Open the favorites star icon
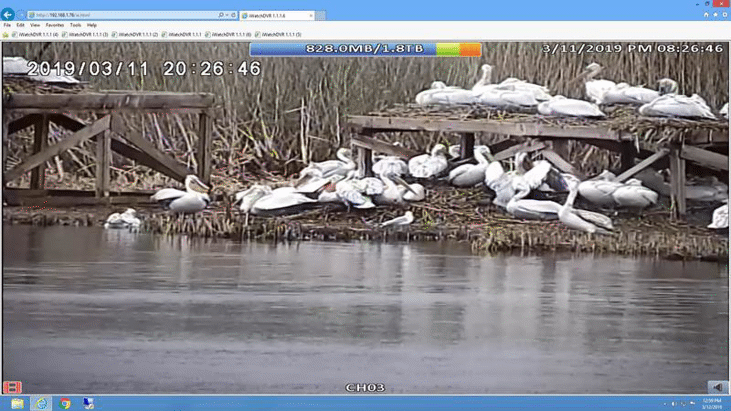This screenshot has height=411, width=731. coord(715,15)
